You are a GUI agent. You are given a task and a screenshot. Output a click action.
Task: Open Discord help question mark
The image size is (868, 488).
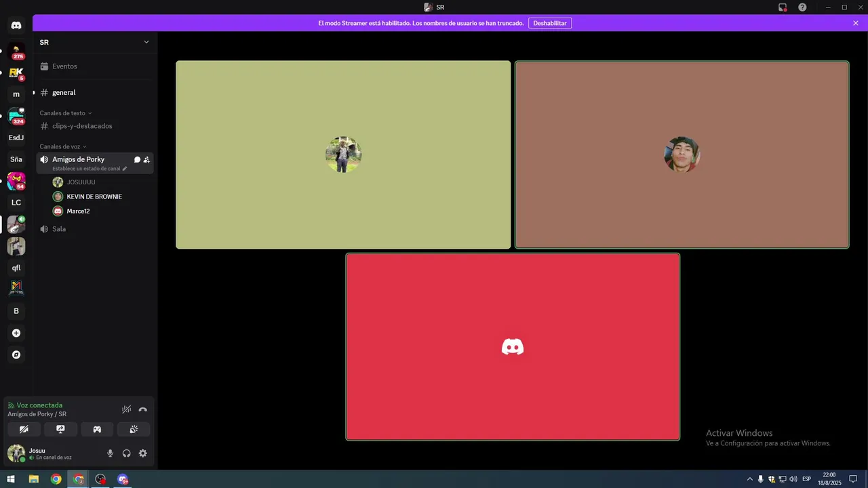[x=802, y=7]
